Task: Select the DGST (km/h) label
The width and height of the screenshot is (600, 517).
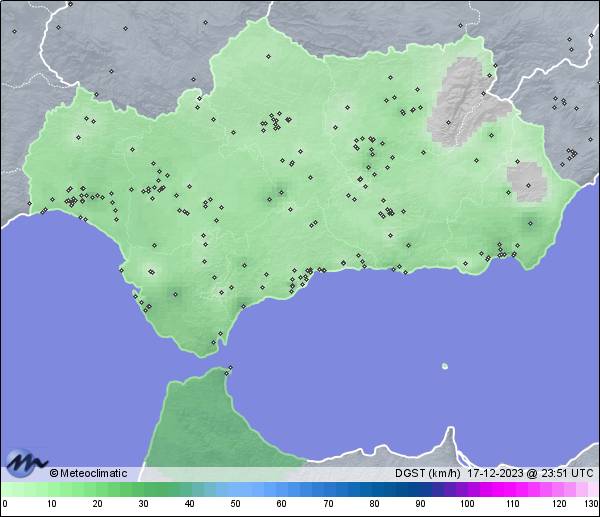Action: (x=427, y=473)
